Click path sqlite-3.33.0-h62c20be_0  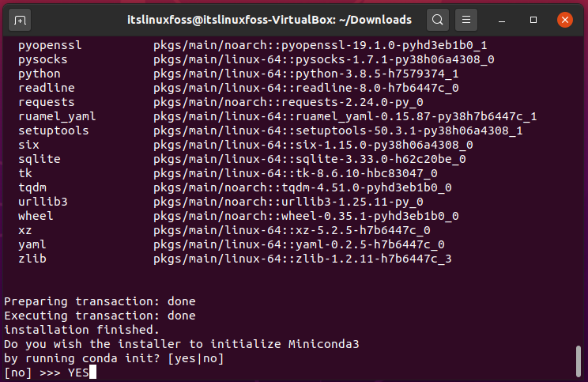381,160
